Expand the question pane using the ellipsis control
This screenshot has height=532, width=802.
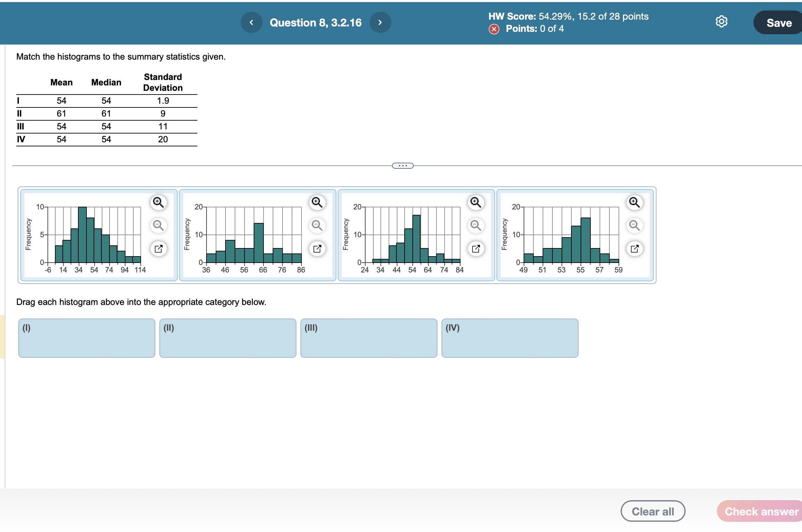coord(403,165)
